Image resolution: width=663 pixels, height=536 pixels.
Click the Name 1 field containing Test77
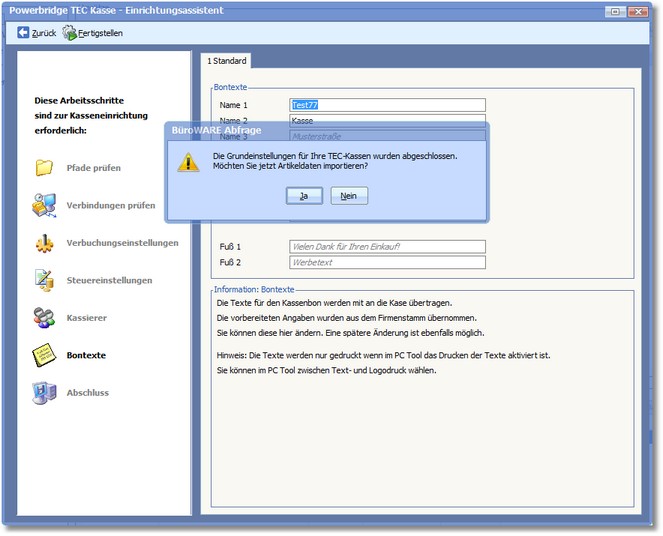tap(386, 105)
